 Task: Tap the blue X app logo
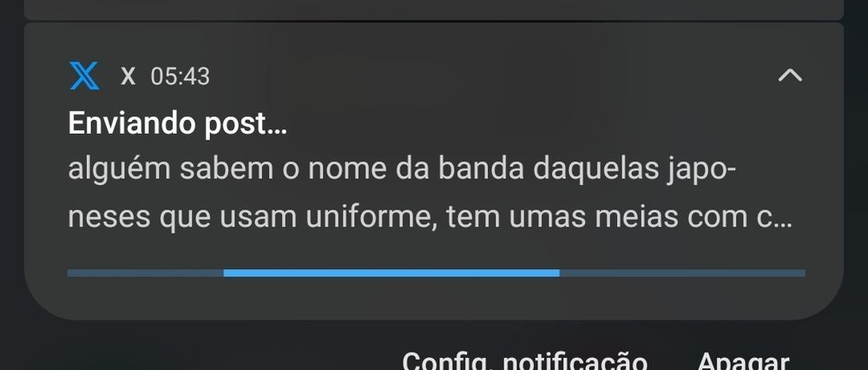point(84,76)
